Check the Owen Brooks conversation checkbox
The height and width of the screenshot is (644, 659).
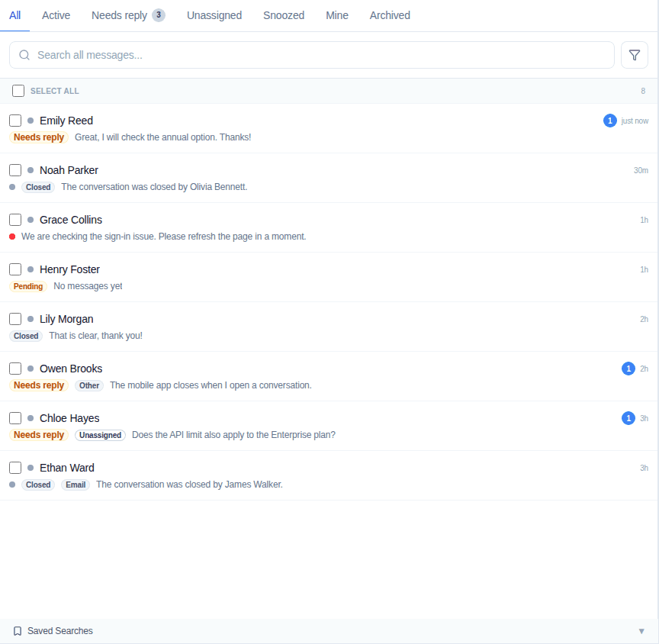coord(15,369)
